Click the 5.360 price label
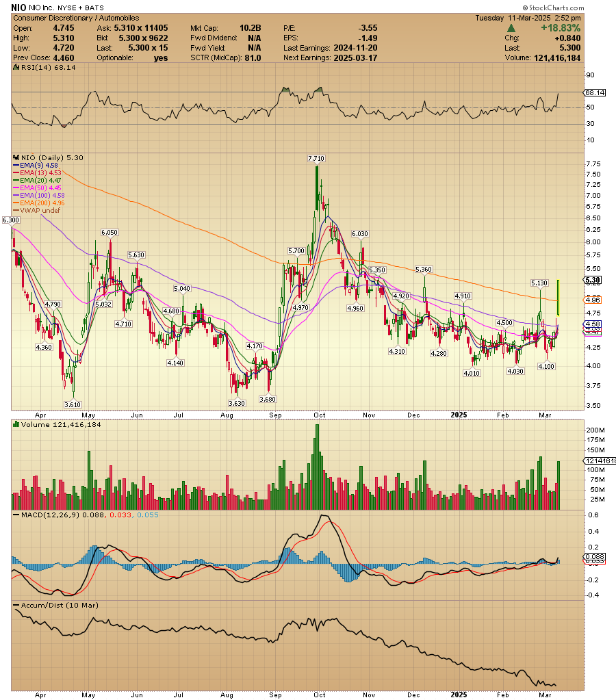The image size is (616, 700). click(x=424, y=269)
